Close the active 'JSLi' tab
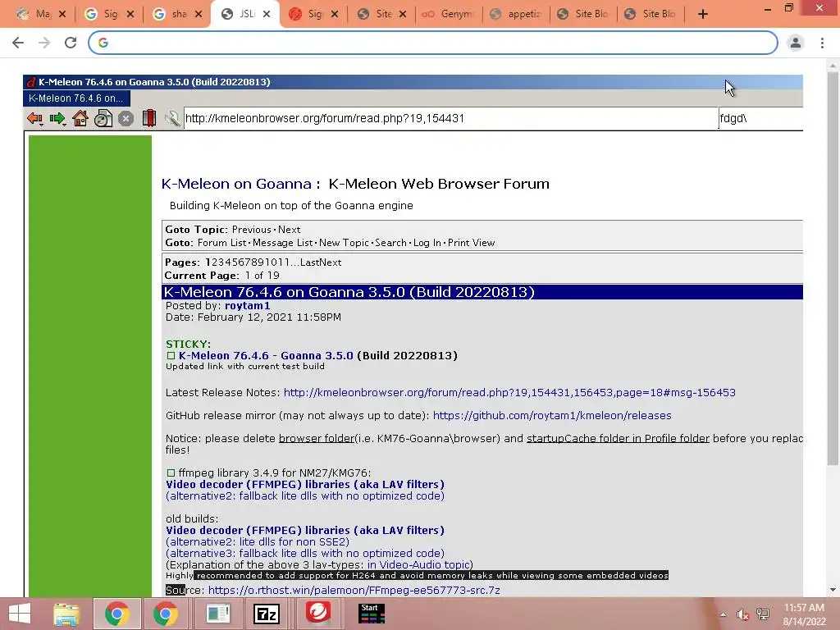Screen dimensions: 840x630 coord(267,15)
